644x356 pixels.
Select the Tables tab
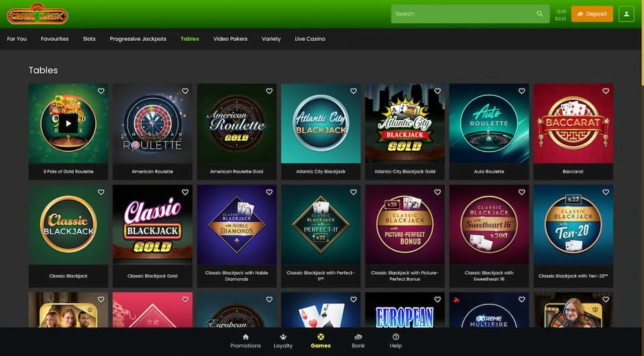(190, 39)
